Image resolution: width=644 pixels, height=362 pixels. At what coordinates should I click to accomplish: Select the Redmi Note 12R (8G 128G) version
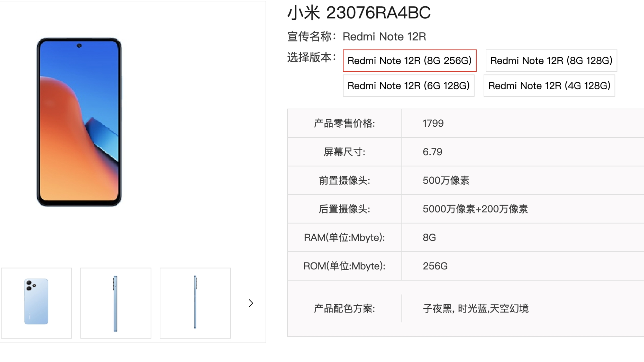point(551,61)
